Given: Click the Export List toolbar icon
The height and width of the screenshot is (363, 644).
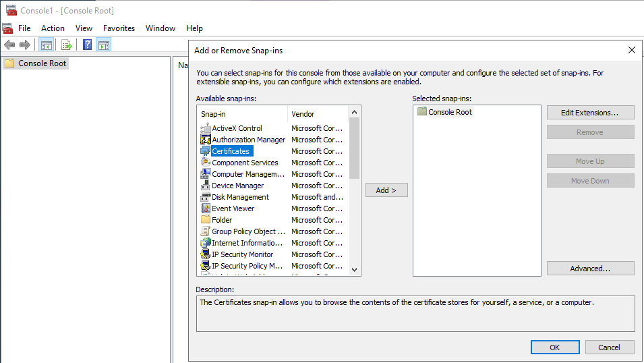Looking at the screenshot, I should (x=67, y=45).
